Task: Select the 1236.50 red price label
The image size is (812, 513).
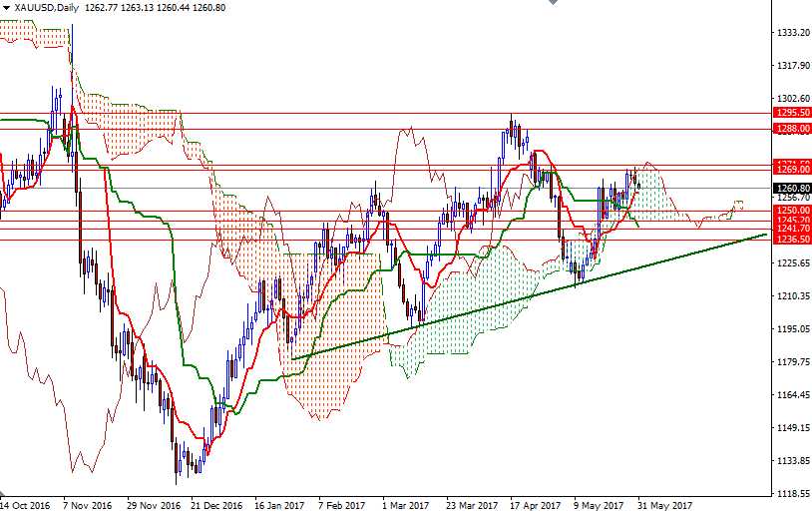Action: pos(791,240)
